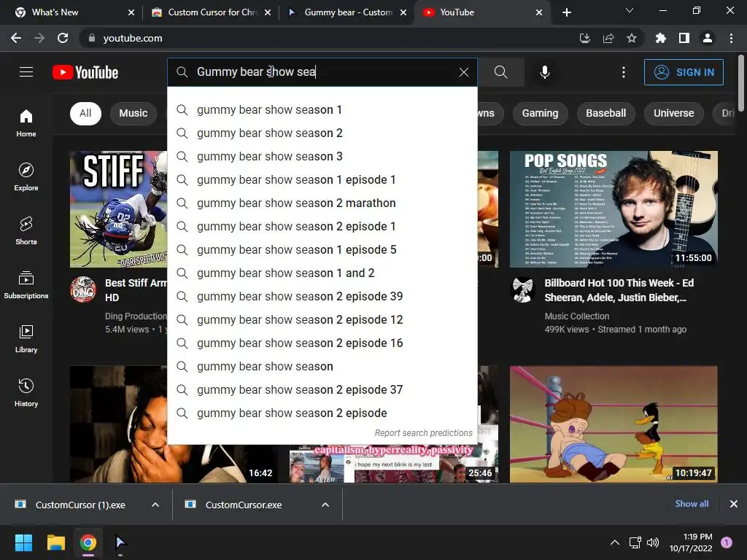Install app icon in address bar

tap(584, 38)
